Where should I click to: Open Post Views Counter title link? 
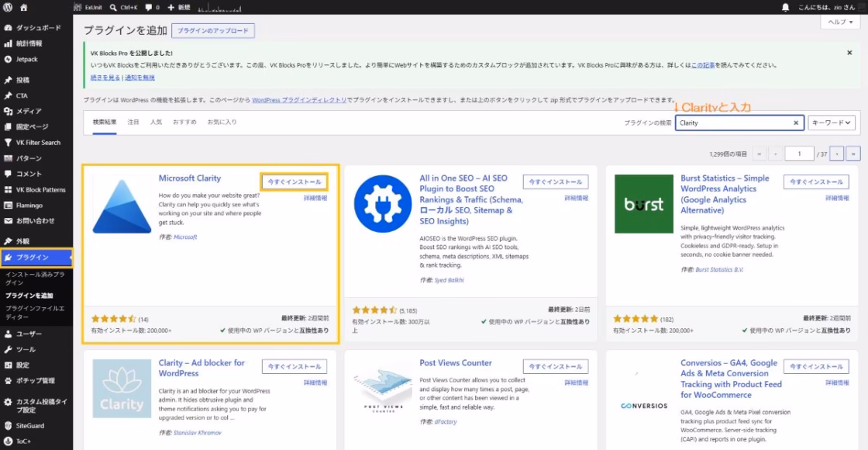pyautogui.click(x=456, y=363)
